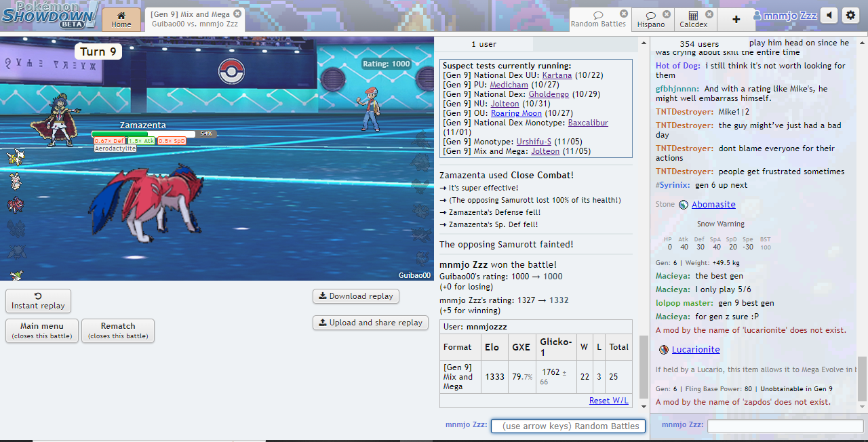Click the plus button to join a room
The height and width of the screenshot is (442, 868).
[x=736, y=20]
